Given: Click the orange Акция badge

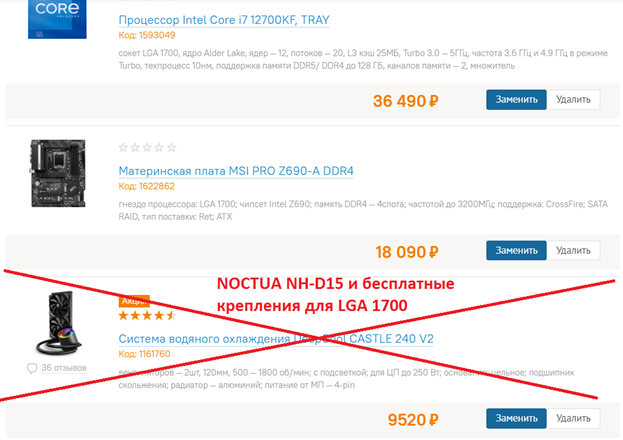Looking at the screenshot, I should [134, 299].
